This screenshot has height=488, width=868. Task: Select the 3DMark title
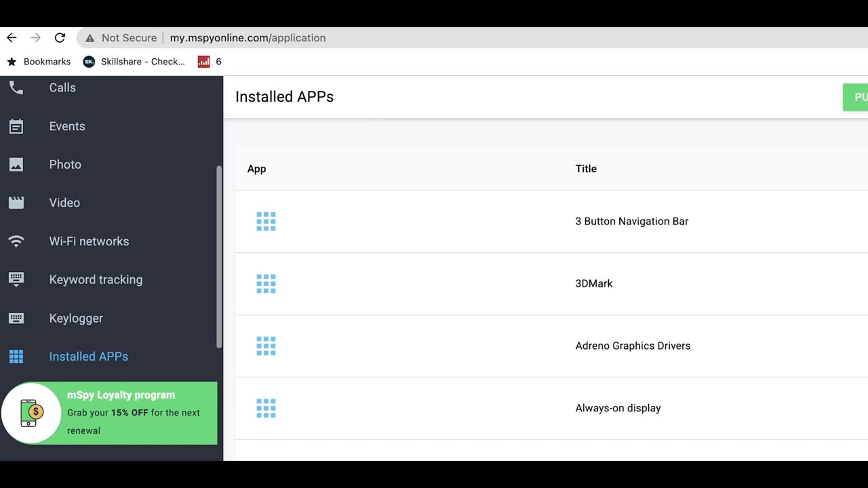tap(594, 284)
